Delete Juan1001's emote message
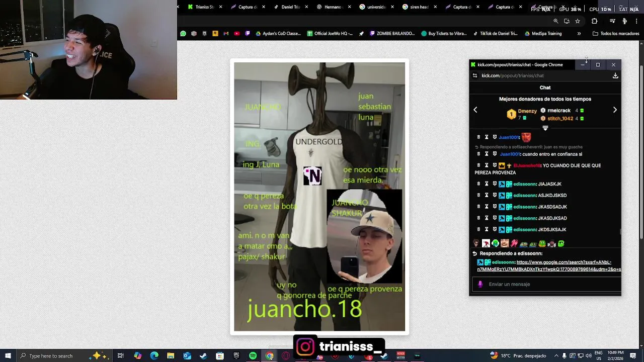Image resolution: width=644 pixels, height=362 pixels. tap(478, 137)
